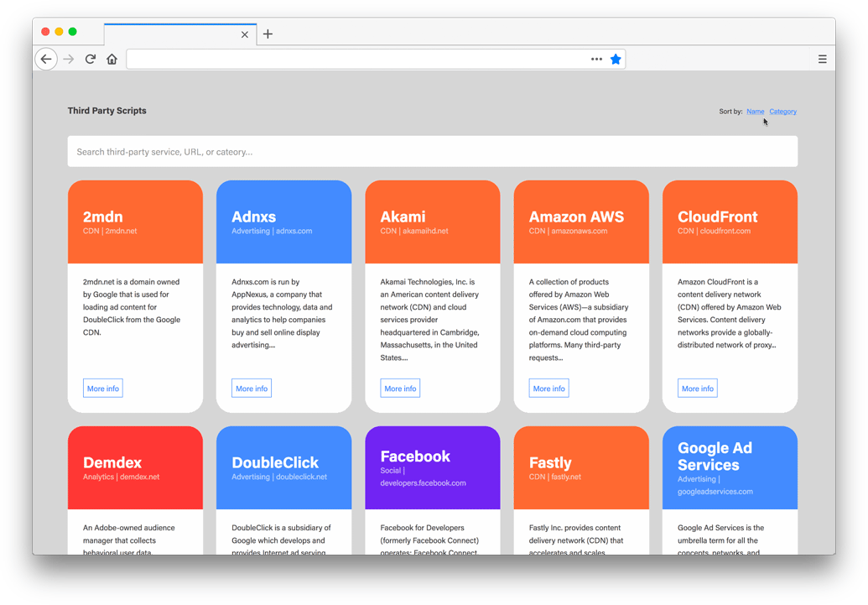
Task: Click the 'CDN | cloudfront.com' subtitle
Action: 714,231
